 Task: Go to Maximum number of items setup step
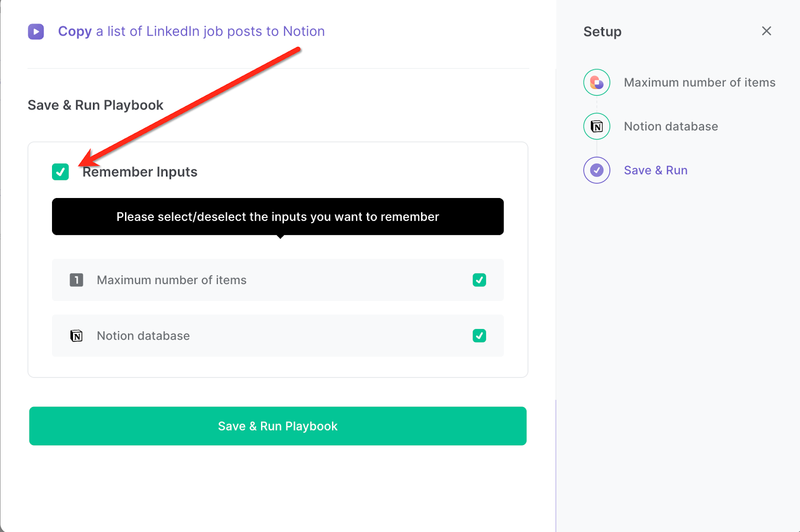pyautogui.click(x=699, y=82)
